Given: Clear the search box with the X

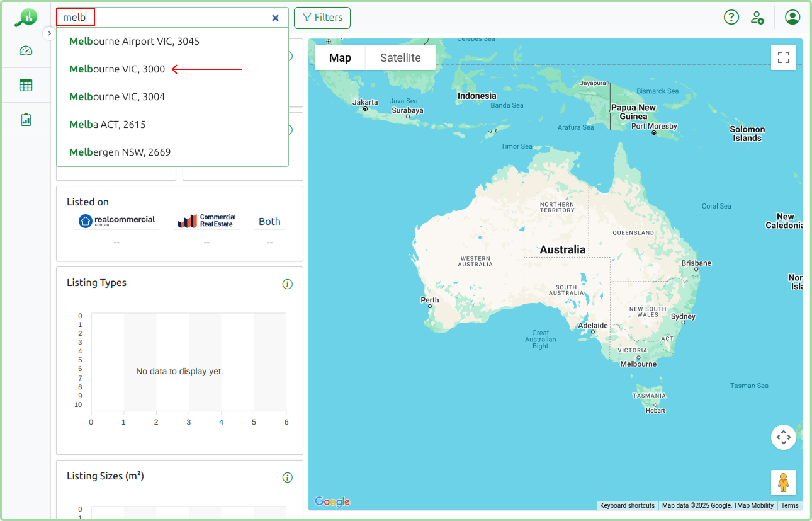Looking at the screenshot, I should point(275,18).
